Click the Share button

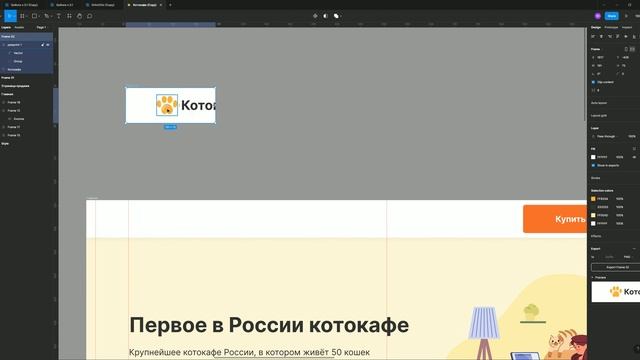[611, 16]
